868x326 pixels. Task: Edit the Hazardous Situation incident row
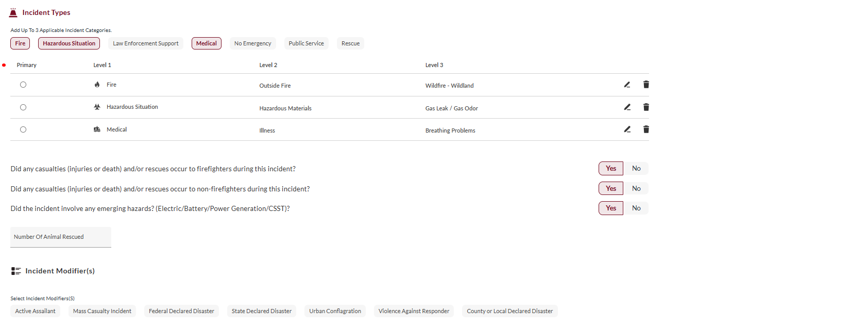pyautogui.click(x=627, y=107)
